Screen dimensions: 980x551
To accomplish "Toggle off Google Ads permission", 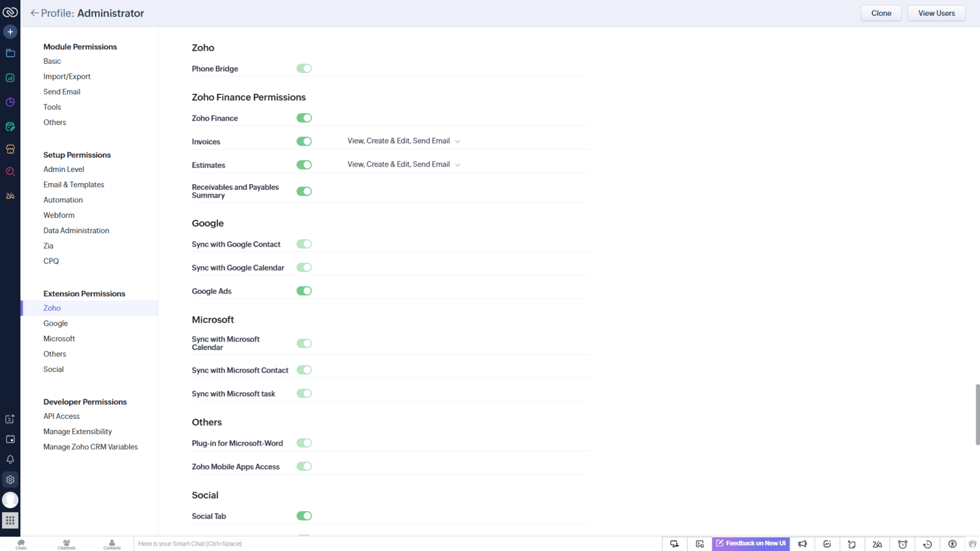I will tap(304, 291).
